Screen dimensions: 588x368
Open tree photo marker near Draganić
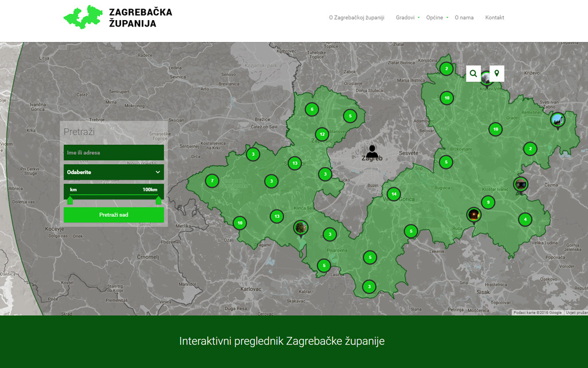click(x=301, y=229)
